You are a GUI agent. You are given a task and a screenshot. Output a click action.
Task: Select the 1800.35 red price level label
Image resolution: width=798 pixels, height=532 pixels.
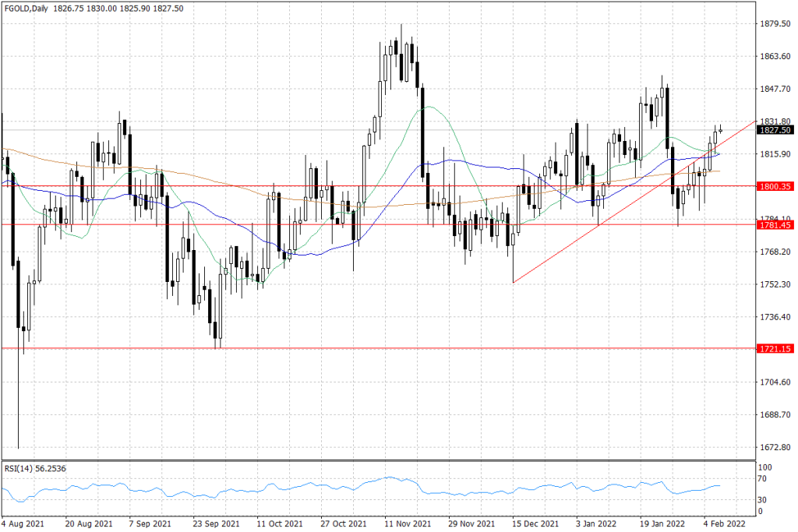point(775,186)
